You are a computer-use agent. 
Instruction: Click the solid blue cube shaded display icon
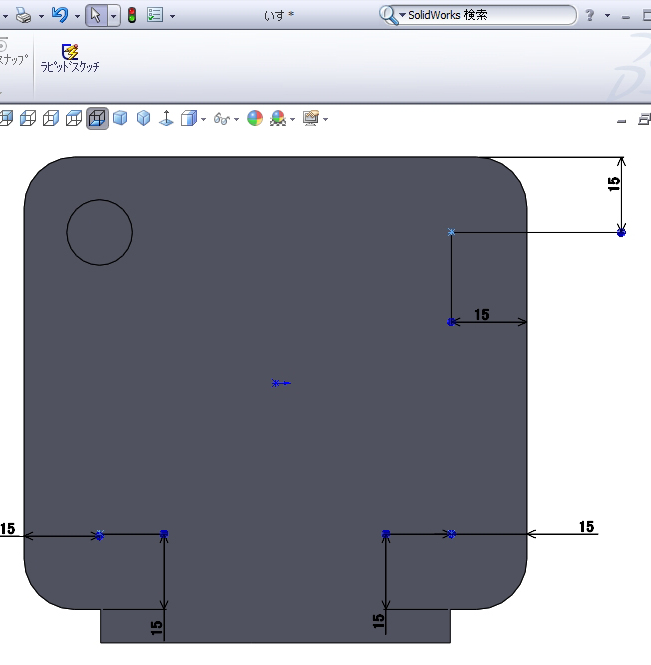[120, 119]
